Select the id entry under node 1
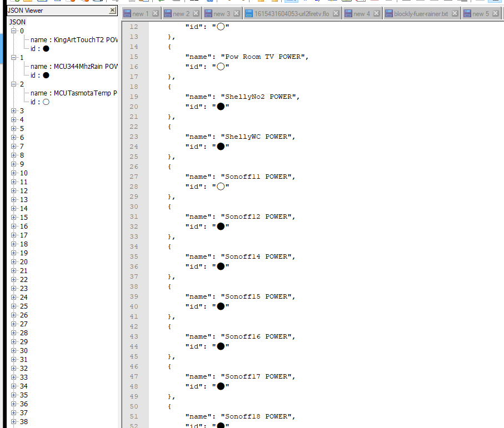Viewport: 504px width, 428px height. (40, 75)
